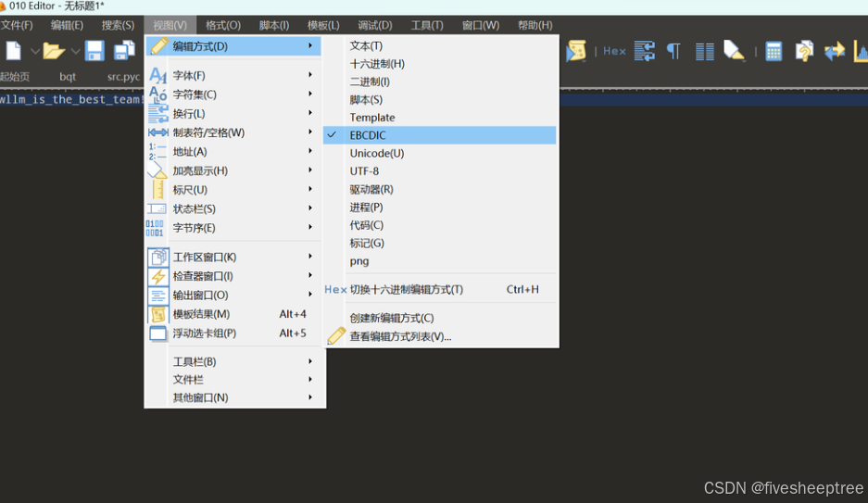Click the word wrap toolbar icon

[x=645, y=51]
